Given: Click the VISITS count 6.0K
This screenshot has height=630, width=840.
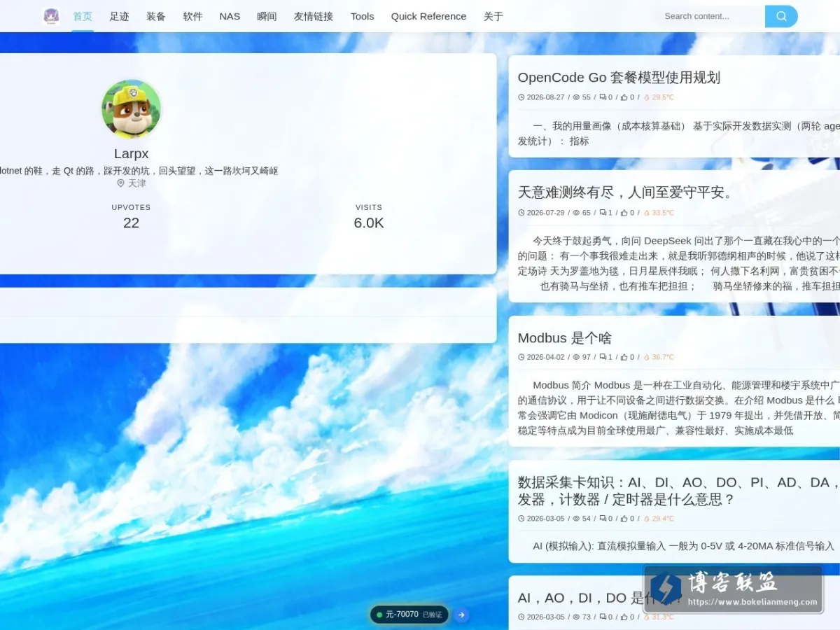Looking at the screenshot, I should (x=369, y=223).
